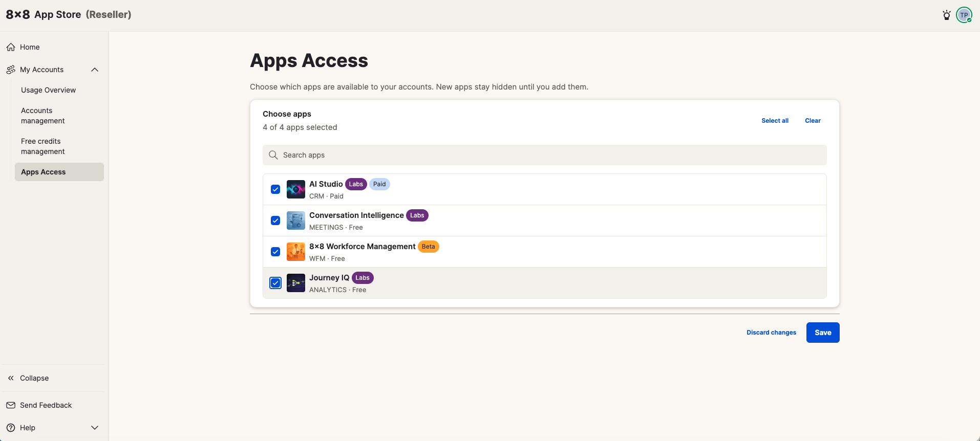The height and width of the screenshot is (441, 980).
Task: Click the Home house icon
Action: (11, 47)
